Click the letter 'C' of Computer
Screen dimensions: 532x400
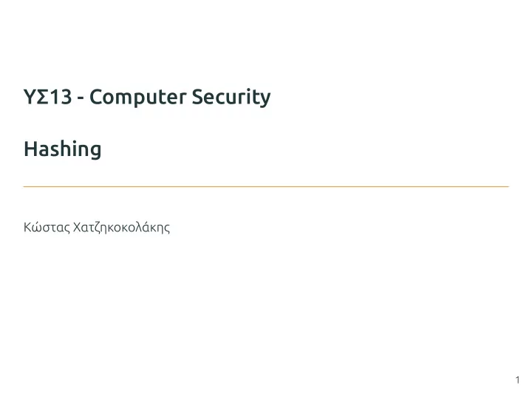[x=96, y=97]
